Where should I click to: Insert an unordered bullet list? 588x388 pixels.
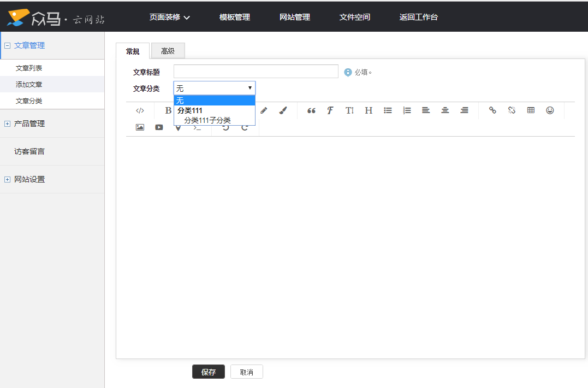[388, 110]
